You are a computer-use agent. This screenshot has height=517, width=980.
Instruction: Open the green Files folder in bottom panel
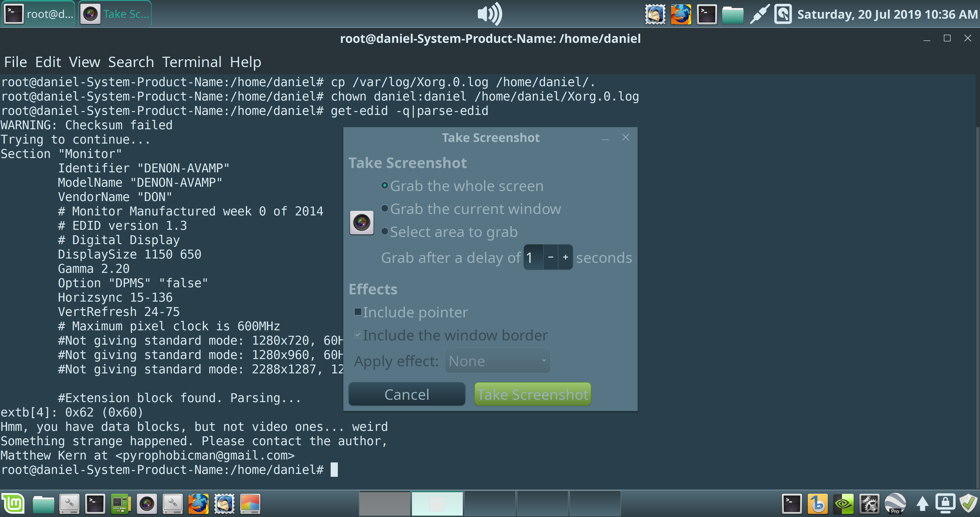(x=43, y=504)
